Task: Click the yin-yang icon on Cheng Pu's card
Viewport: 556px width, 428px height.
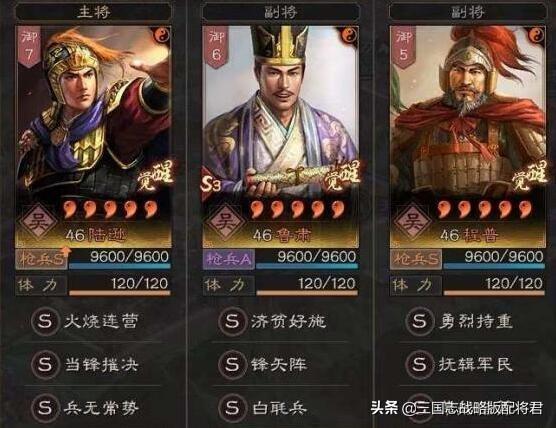Action: coord(536,35)
